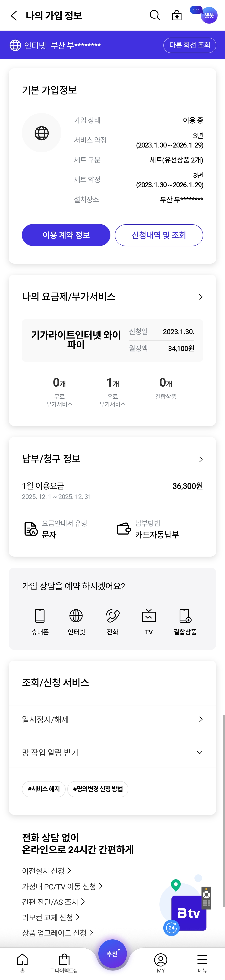
Task: Tap the back arrow icon
Action: click(x=14, y=16)
